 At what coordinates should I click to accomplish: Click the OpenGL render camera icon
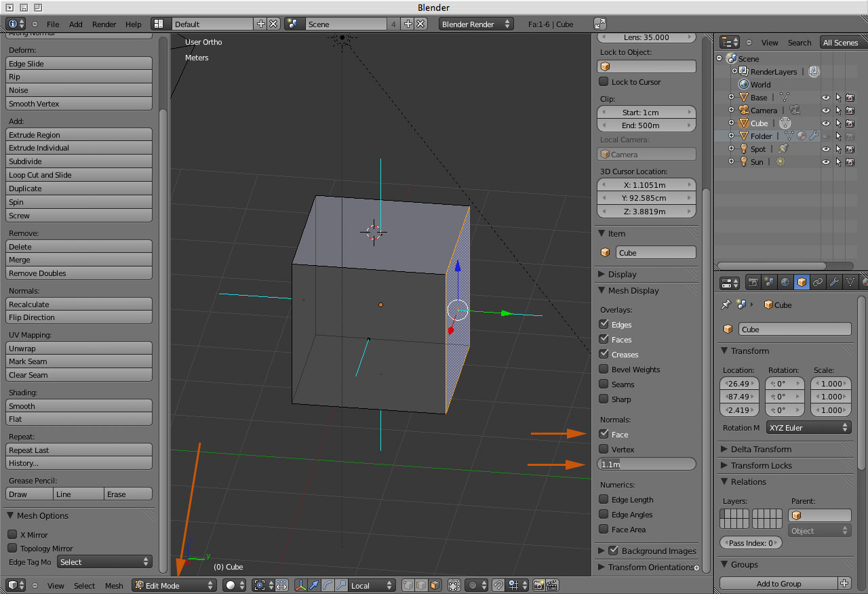point(539,585)
